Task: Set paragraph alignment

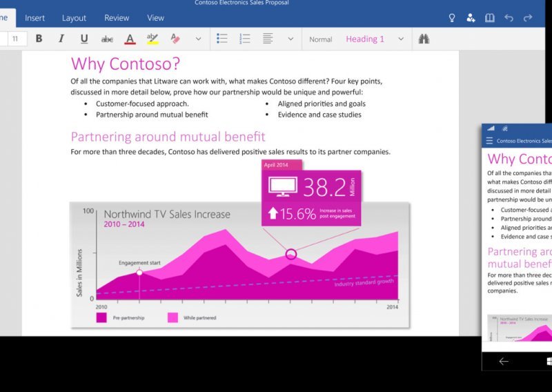Action: (268, 39)
